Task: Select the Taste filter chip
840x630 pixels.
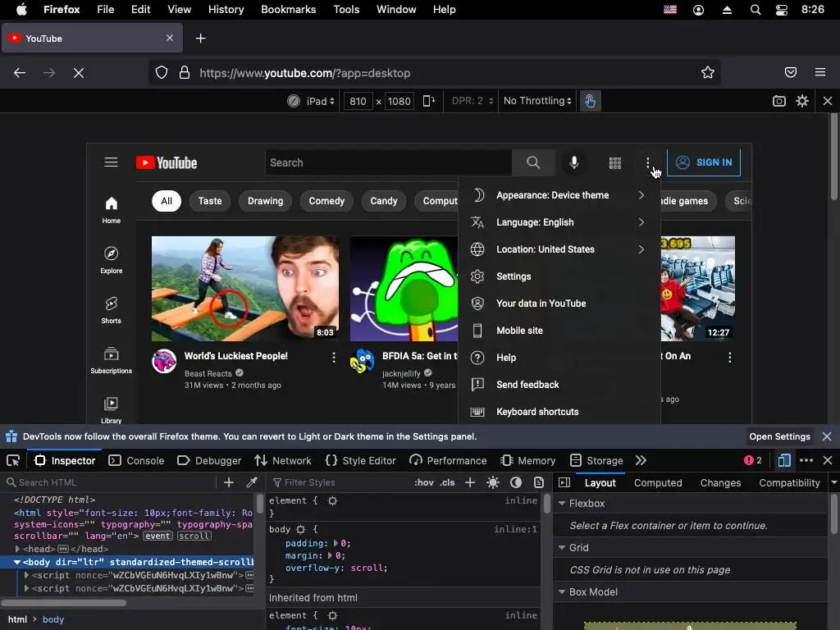Action: coord(210,201)
